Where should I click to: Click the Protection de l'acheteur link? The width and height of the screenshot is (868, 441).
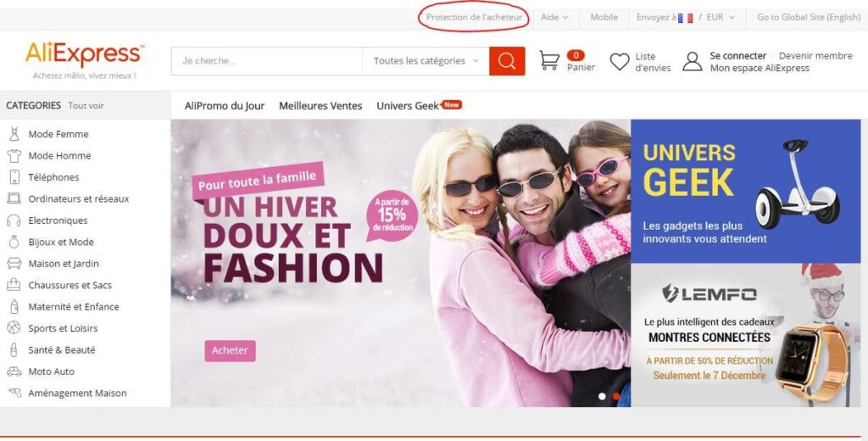[x=474, y=17]
